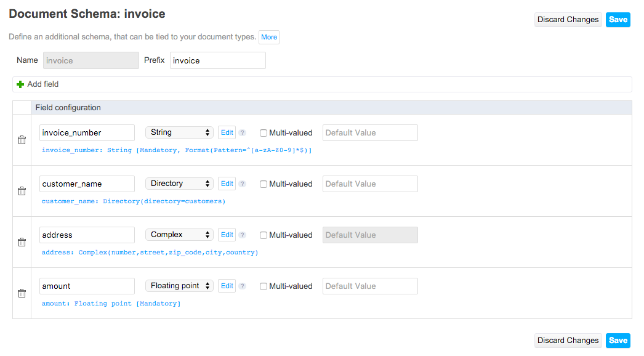Click the top Save button
Screen dimensions: 644x356
coord(618,20)
